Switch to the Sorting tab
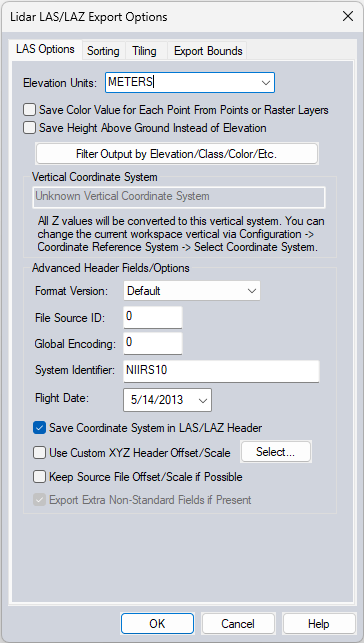This screenshot has width=364, height=643. (x=103, y=51)
